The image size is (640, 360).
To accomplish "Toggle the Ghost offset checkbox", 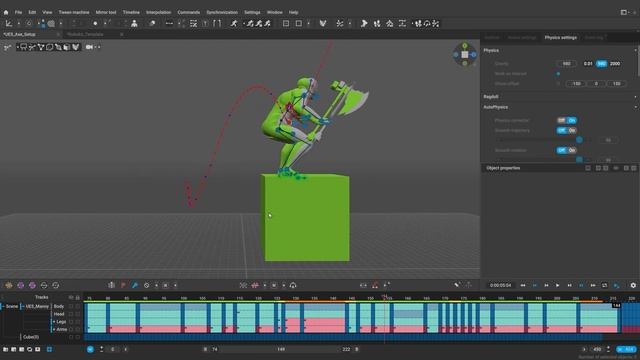I will point(558,84).
